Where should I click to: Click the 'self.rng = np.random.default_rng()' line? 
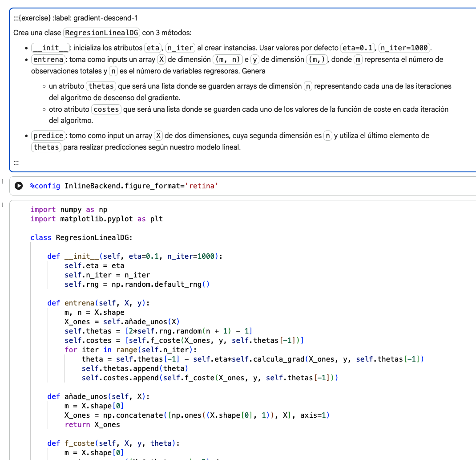click(x=137, y=285)
